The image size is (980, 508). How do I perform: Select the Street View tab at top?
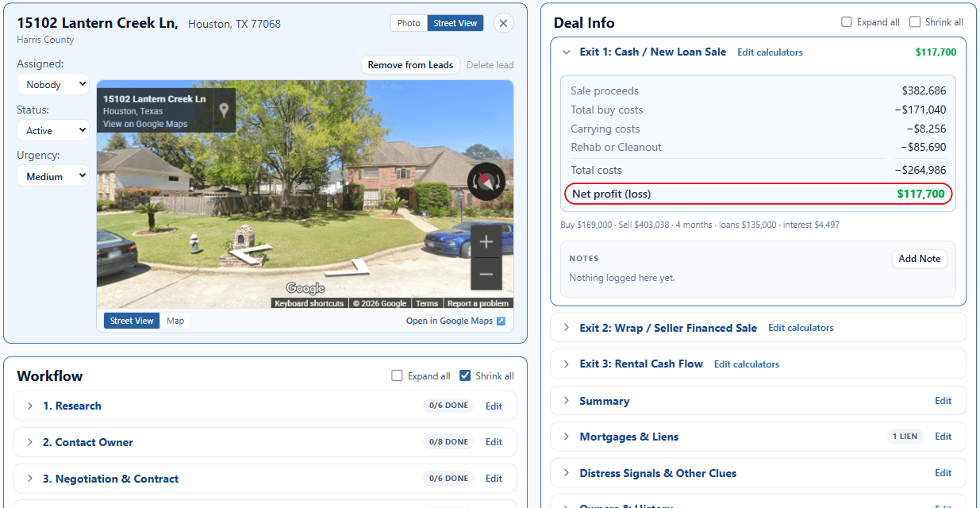(455, 23)
